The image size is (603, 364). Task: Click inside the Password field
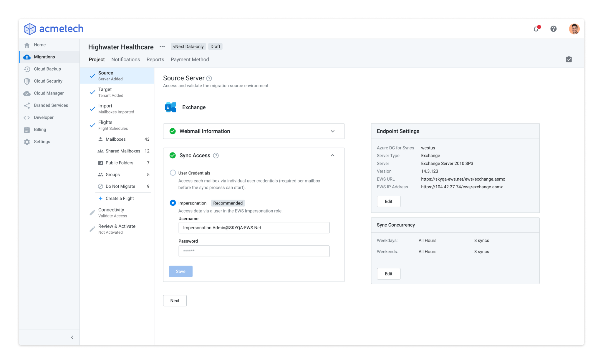pyautogui.click(x=254, y=251)
